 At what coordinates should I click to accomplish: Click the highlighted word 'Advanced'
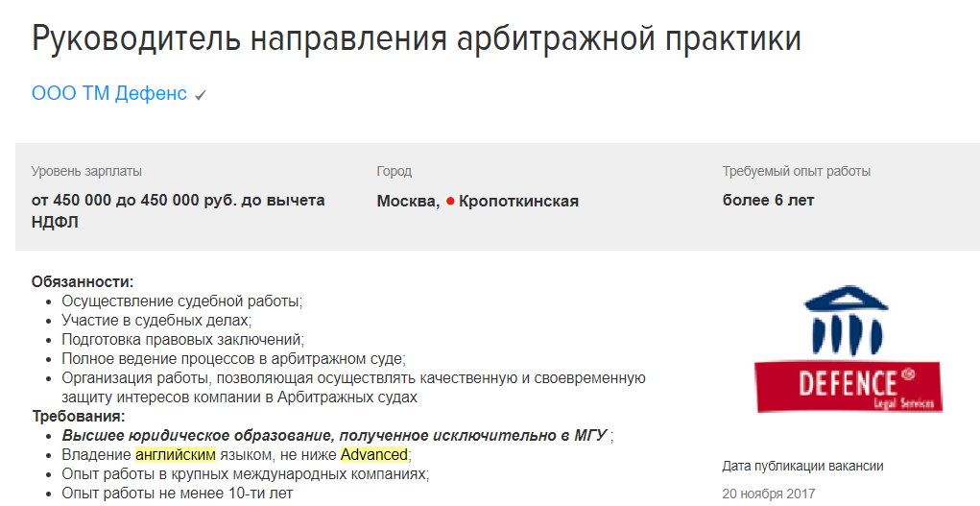374,454
